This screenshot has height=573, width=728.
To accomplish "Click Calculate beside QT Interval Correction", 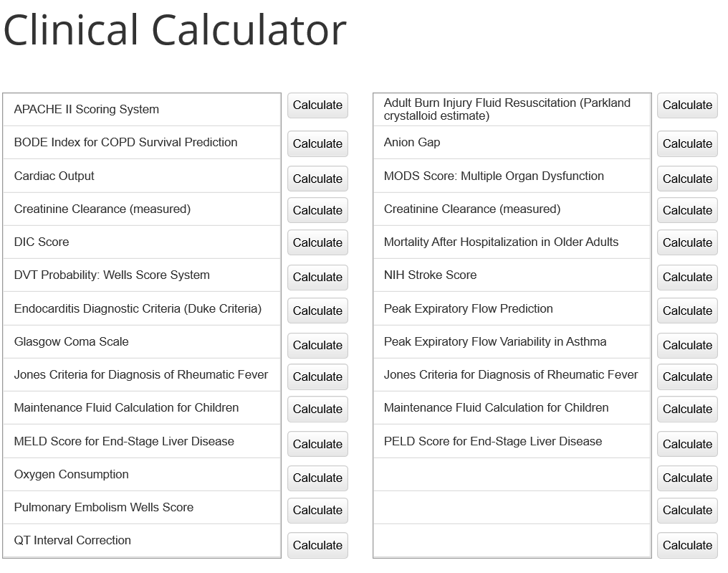I will click(317, 545).
